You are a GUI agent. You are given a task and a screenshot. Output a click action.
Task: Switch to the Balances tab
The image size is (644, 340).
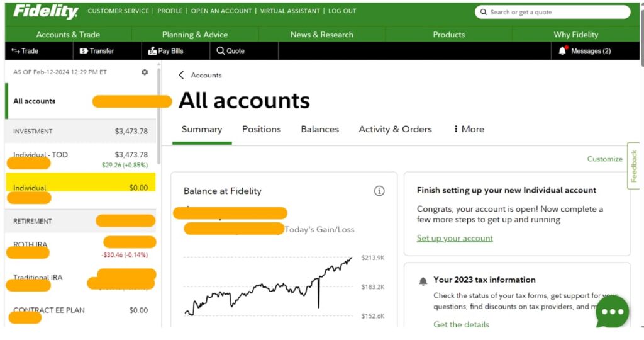tap(320, 129)
